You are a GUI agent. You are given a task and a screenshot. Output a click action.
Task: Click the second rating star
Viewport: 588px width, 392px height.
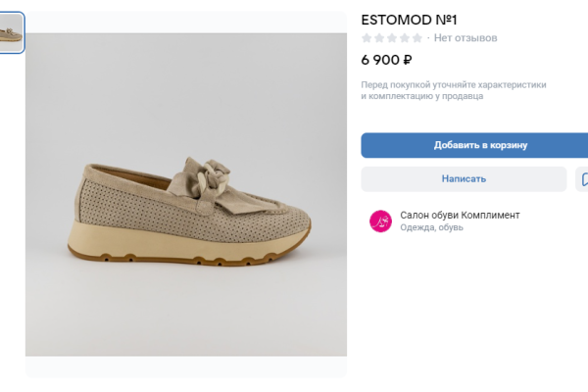(x=380, y=38)
